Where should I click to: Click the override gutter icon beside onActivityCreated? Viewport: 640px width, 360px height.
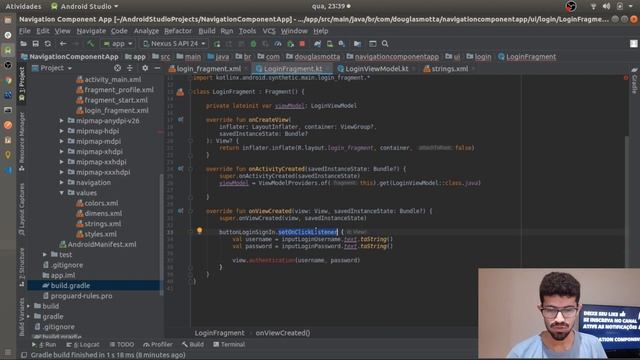point(180,169)
